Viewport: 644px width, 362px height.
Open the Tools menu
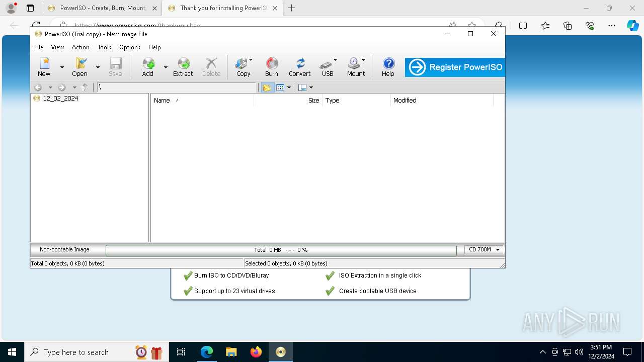point(104,47)
